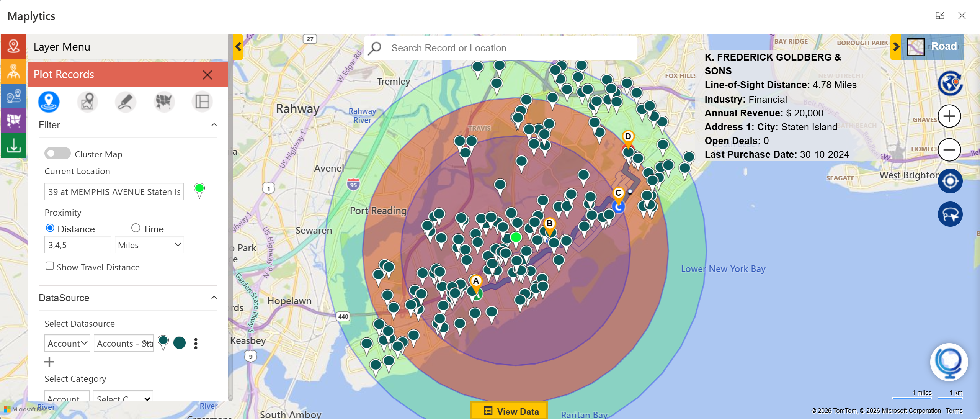Click route waypoint marker A
Screen dimensions: 980x419
pyautogui.click(x=476, y=282)
